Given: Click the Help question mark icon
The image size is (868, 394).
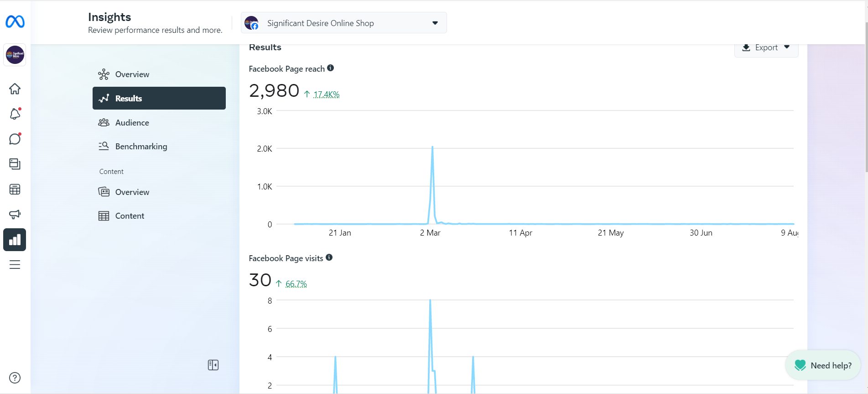Looking at the screenshot, I should (15, 378).
